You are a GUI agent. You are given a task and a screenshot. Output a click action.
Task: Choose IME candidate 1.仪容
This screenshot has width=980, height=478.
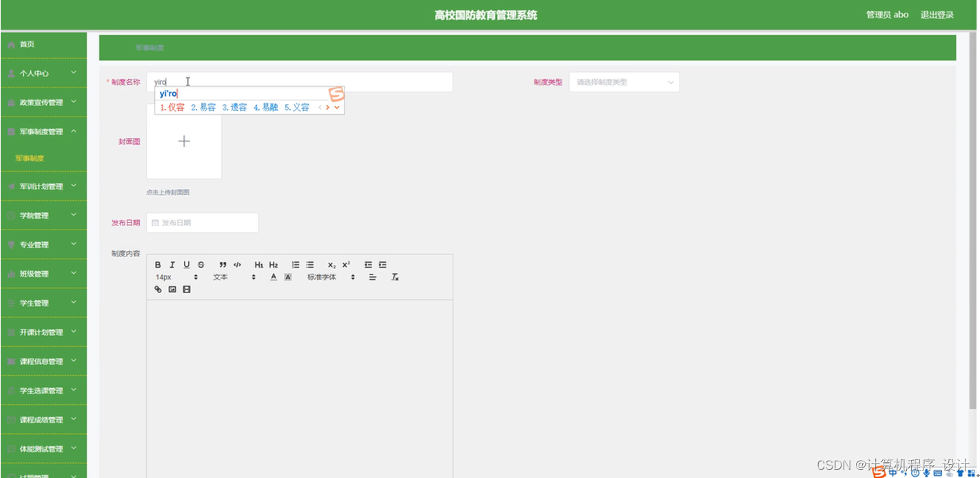pos(172,108)
